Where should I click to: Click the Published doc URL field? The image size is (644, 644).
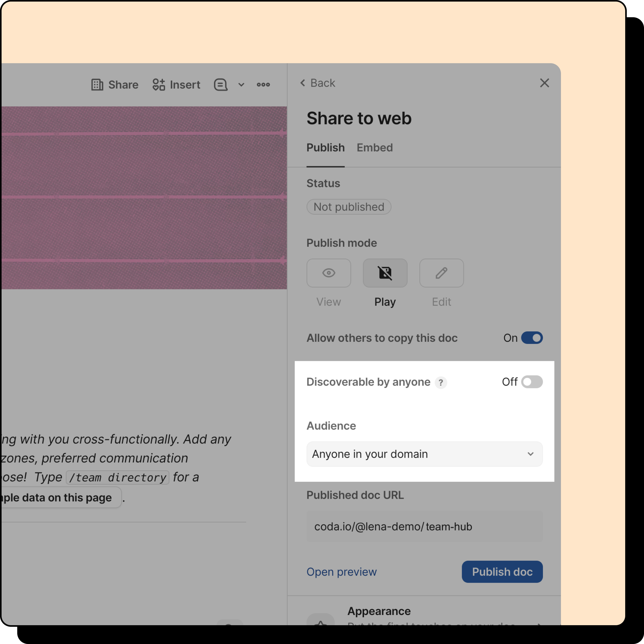point(424,526)
